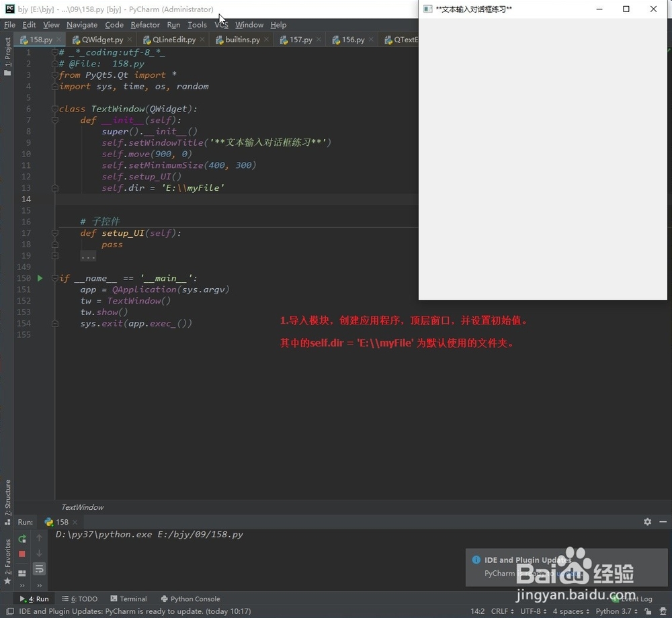Select the green run arrow beside __main__ line
This screenshot has height=618, width=672.
click(39, 277)
